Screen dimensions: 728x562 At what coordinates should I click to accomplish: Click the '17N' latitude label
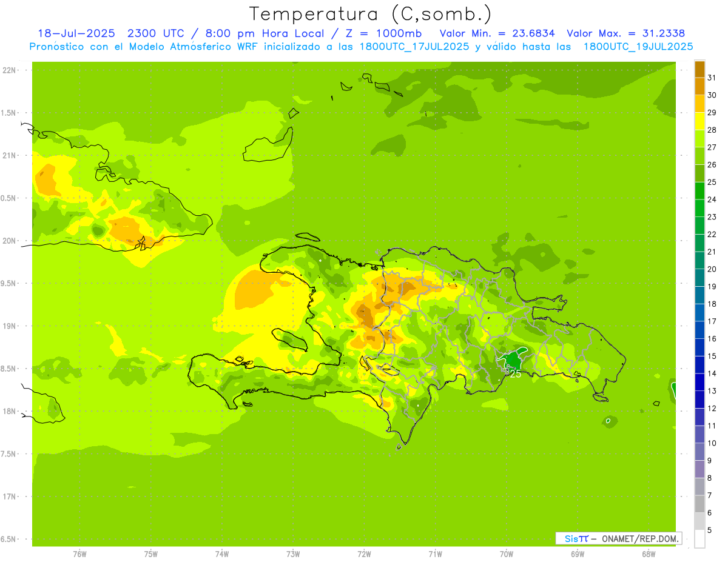[x=9, y=497]
